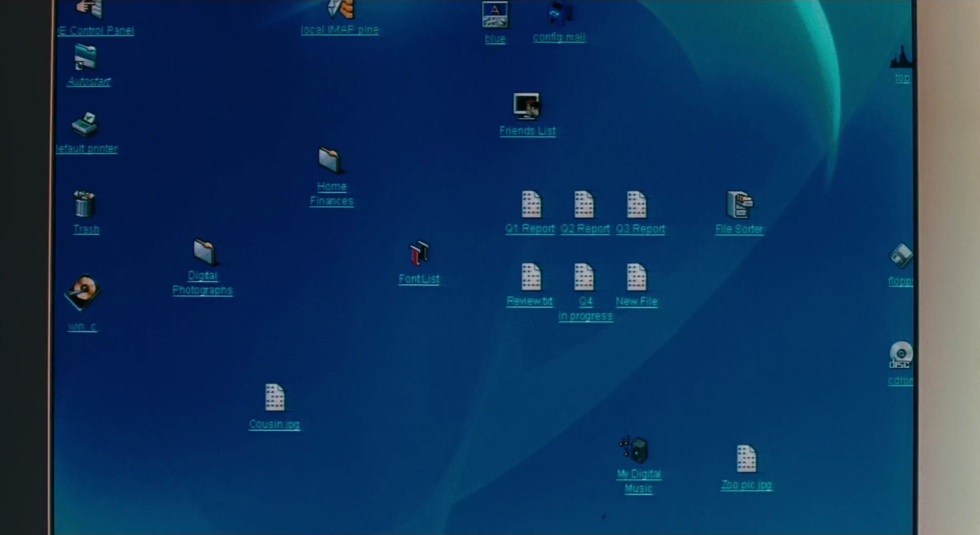The height and width of the screenshot is (535, 980).
Task: Open the Trash can icon
Action: tap(84, 204)
